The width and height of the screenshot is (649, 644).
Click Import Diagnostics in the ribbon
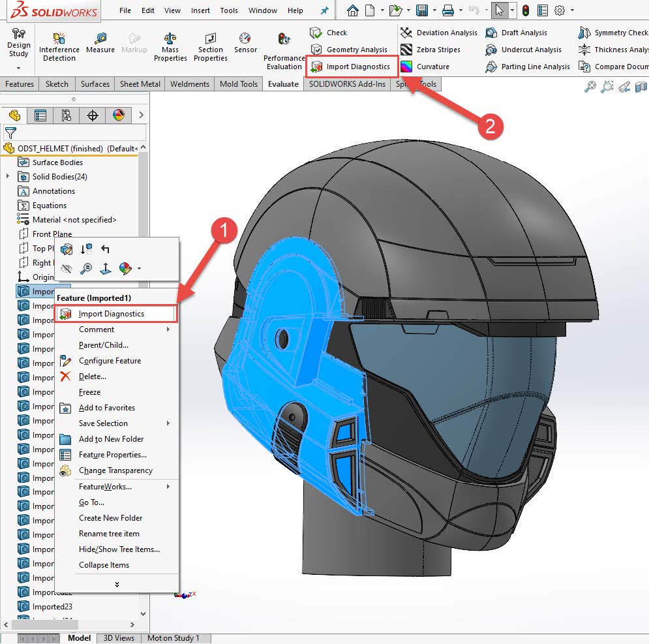350,67
